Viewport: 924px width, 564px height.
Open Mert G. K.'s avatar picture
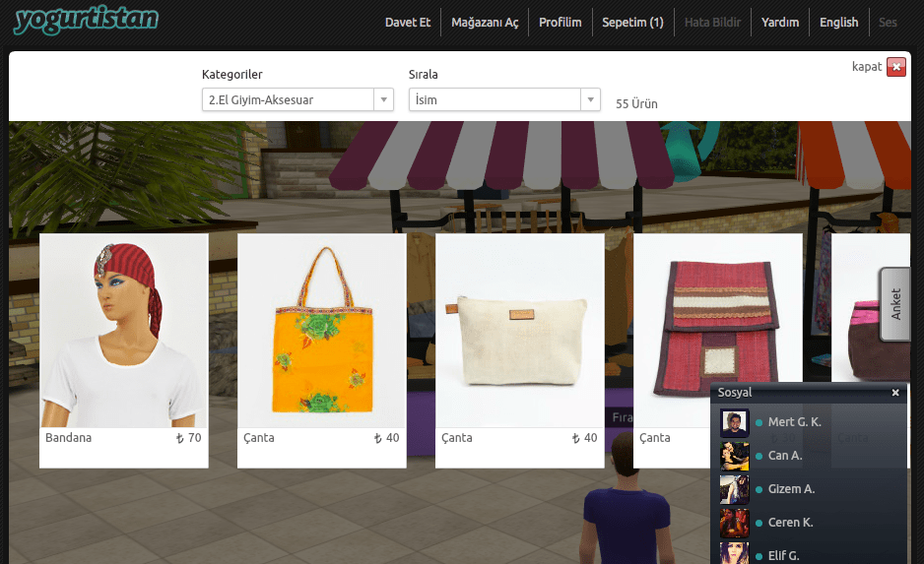click(x=734, y=423)
